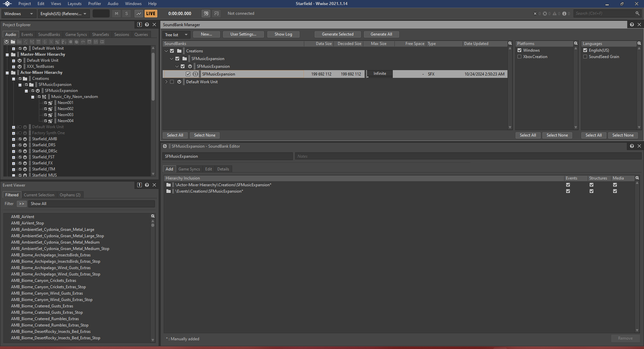
Task: Click the User Settings... button
Action: click(x=243, y=34)
